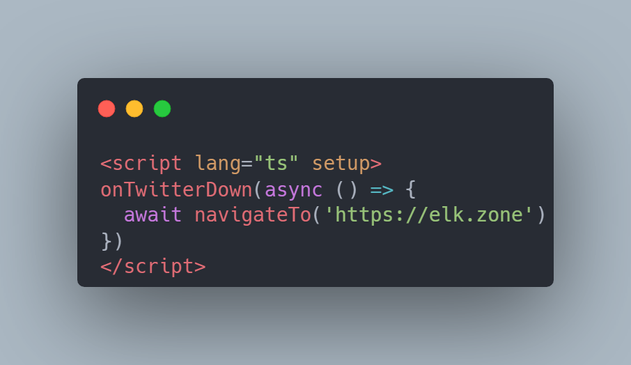
Task: Click the await keyword
Action: [x=153, y=215]
